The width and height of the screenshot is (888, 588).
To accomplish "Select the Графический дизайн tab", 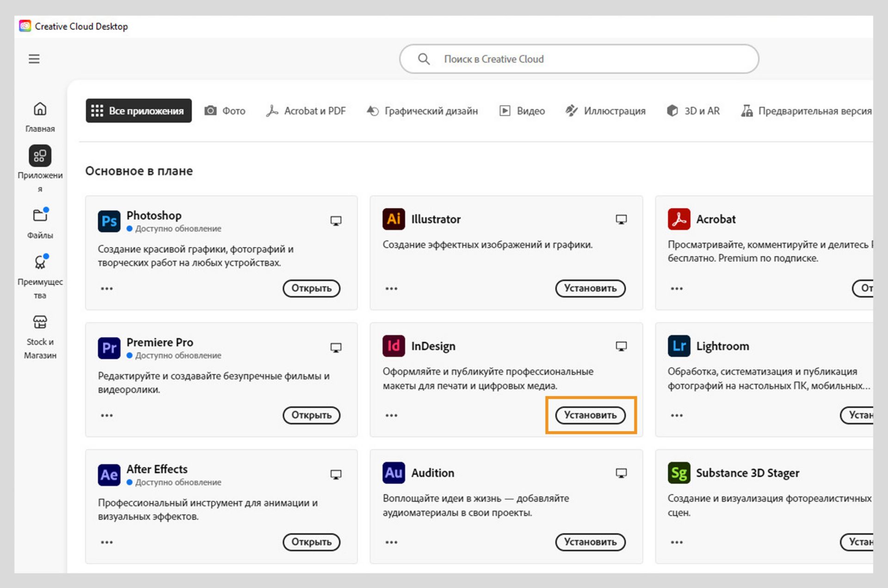I will (422, 111).
